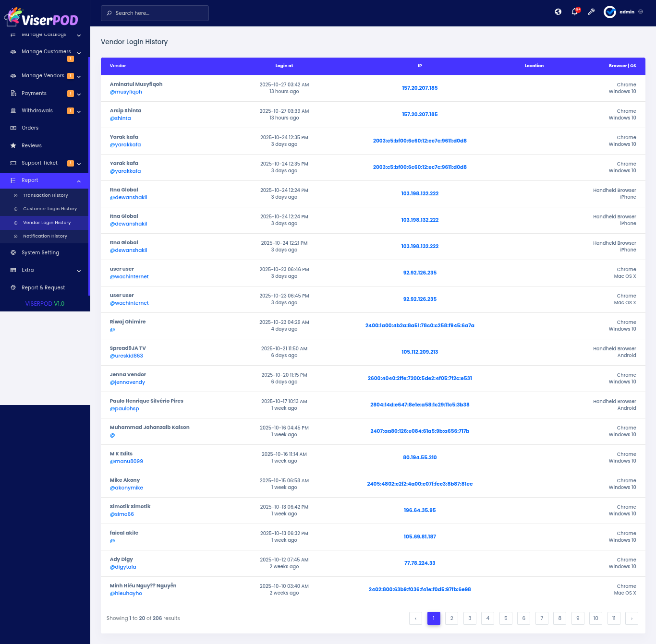Viewport: 656px width, 644px height.
Task: Go to pagination page 5
Action: click(506, 618)
